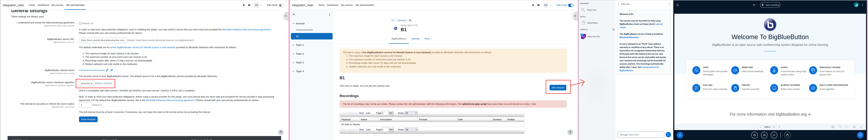Open SHA256 checksum algorithm dropdown

coord(86,83)
